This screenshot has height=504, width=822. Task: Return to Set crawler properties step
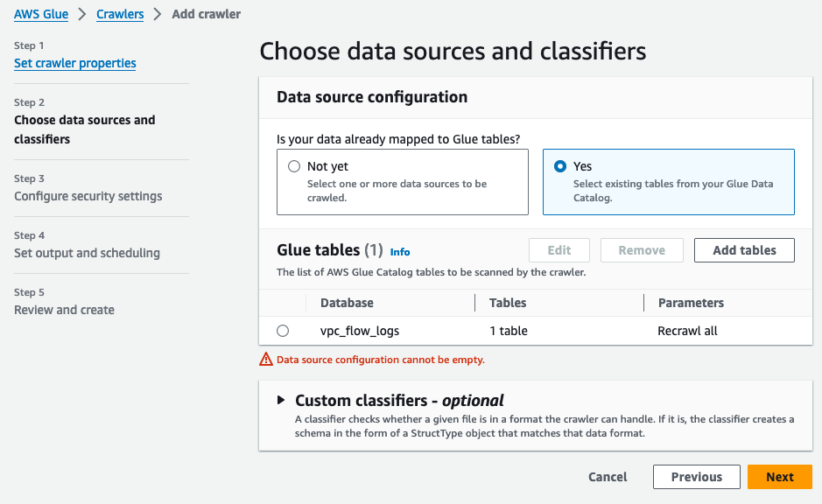coord(75,63)
